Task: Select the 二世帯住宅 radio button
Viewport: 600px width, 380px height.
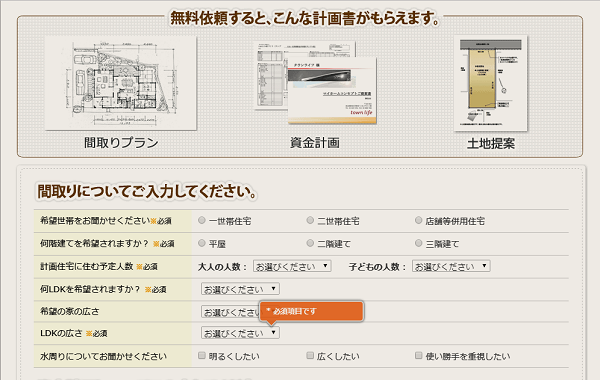Action: [x=310, y=220]
